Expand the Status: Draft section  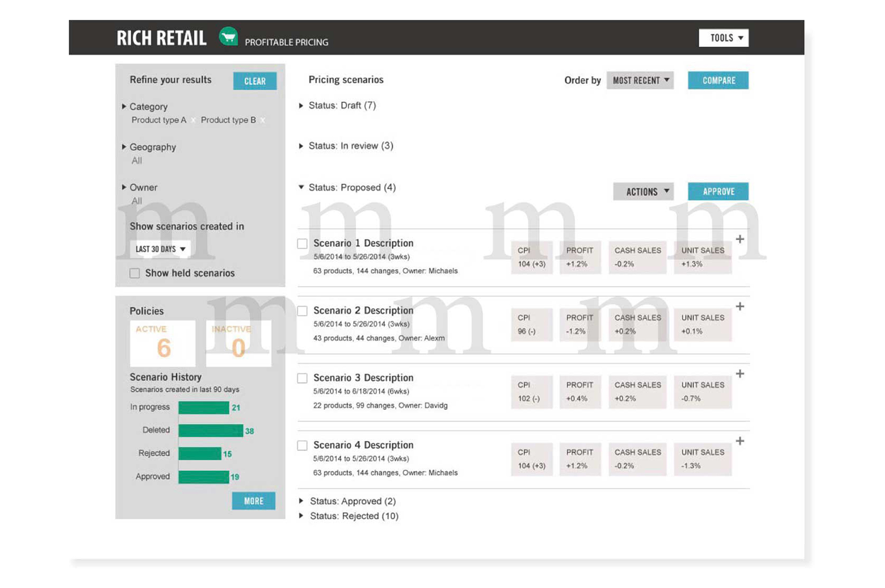(x=301, y=106)
